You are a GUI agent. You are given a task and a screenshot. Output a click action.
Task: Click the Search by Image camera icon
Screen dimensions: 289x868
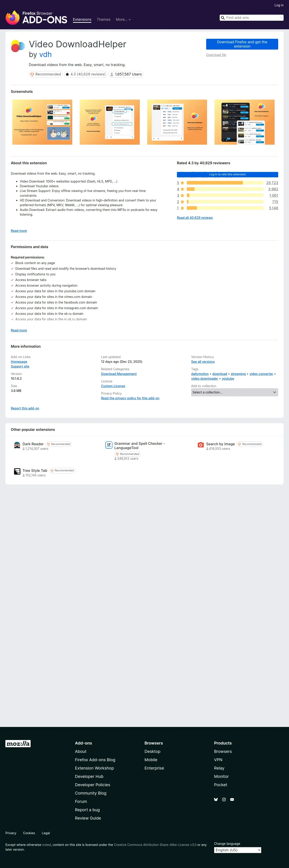pyautogui.click(x=201, y=445)
